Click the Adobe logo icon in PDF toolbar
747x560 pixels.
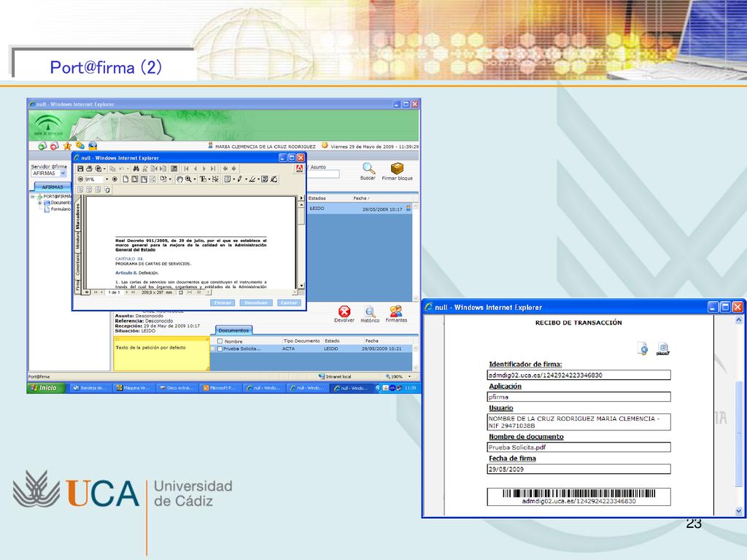click(299, 168)
